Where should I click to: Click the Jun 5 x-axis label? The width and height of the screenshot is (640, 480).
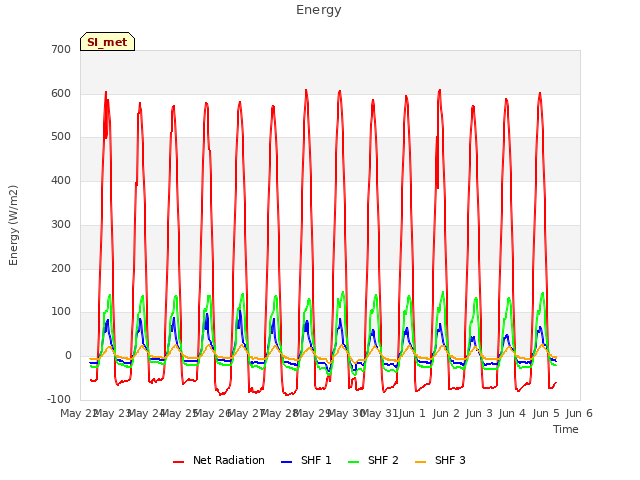click(x=546, y=413)
